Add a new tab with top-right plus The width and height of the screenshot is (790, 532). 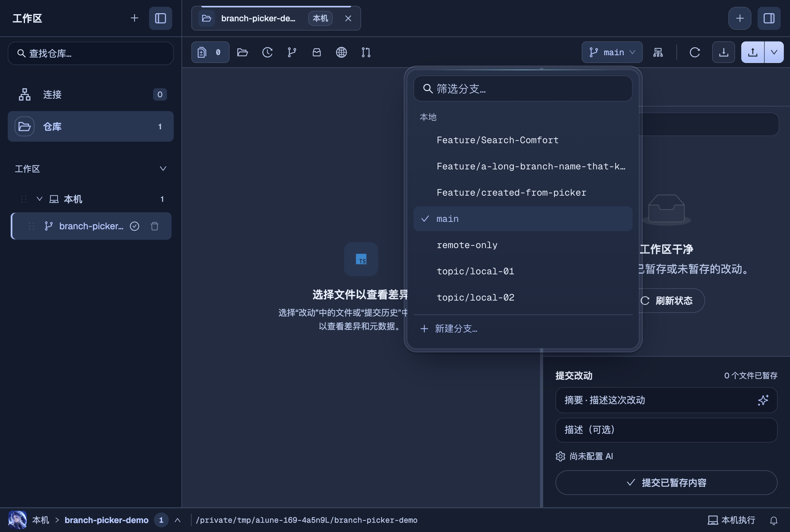739,18
